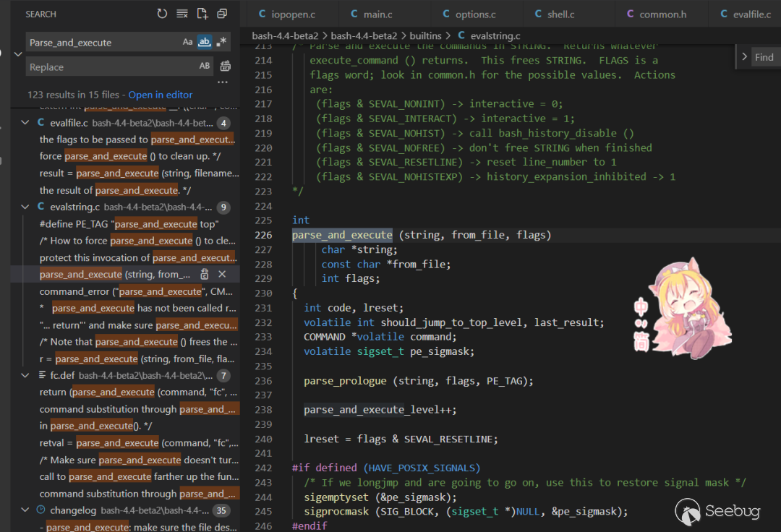Replace the highlighted parse_and_execute match

click(205, 275)
